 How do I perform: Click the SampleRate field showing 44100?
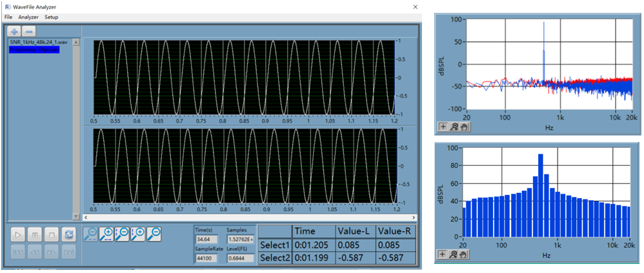(206, 258)
